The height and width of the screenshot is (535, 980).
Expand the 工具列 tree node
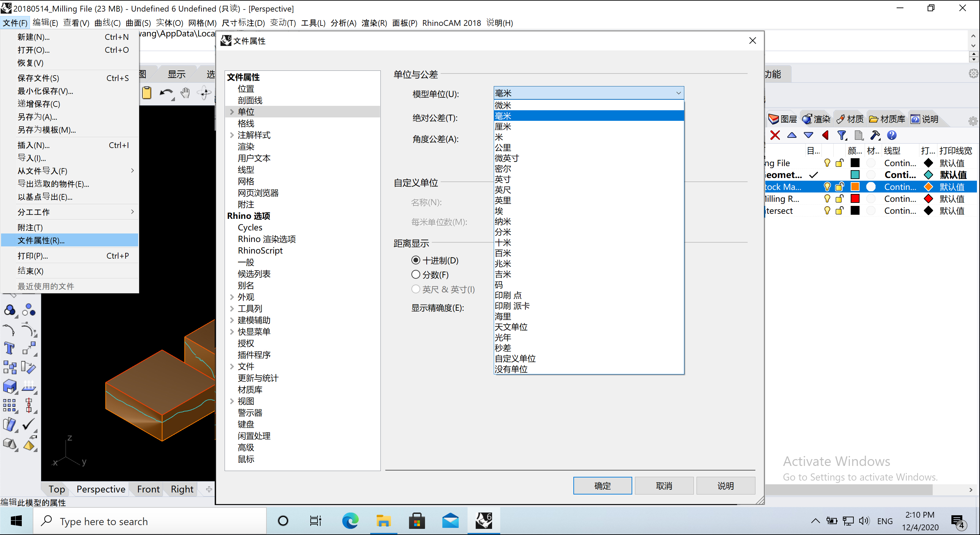[x=232, y=308]
